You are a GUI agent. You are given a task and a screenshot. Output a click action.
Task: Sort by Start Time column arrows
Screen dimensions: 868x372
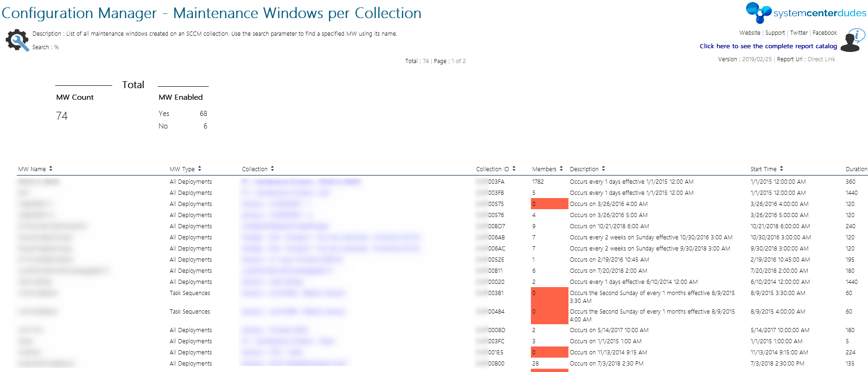pos(781,169)
